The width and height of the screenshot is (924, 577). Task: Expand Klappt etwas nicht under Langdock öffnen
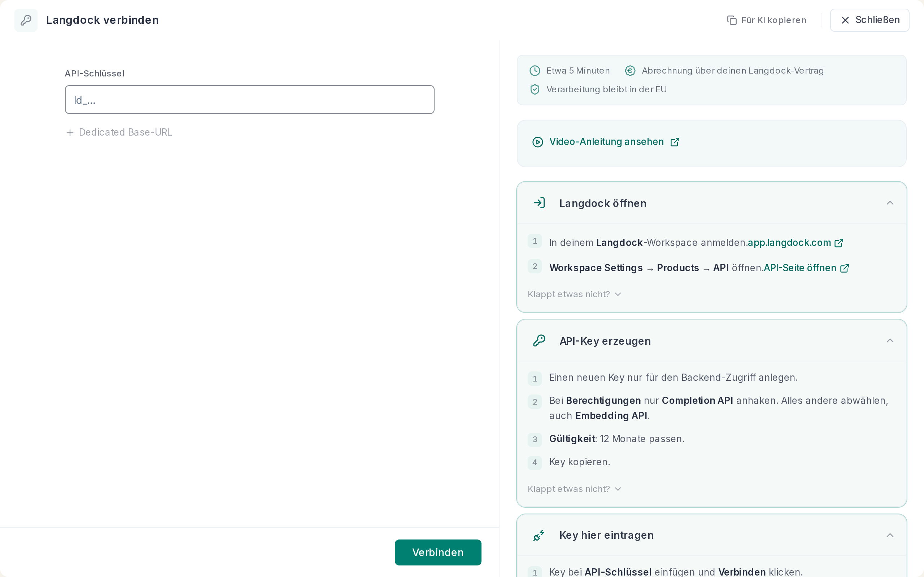[574, 294]
